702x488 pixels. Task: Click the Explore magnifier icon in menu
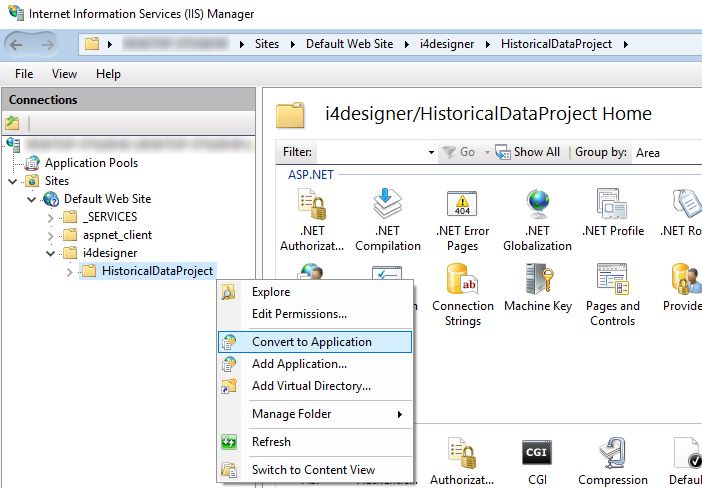pos(228,292)
